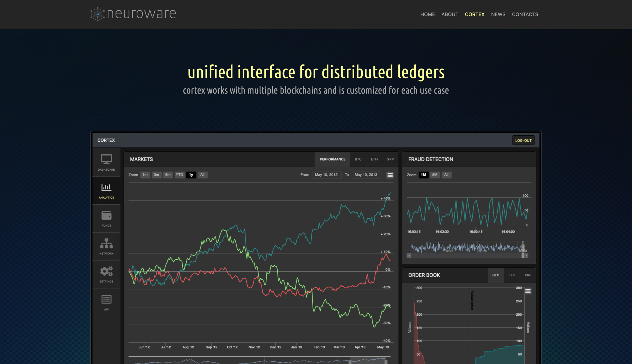
Task: Open the ABOUT page
Action: [450, 14]
